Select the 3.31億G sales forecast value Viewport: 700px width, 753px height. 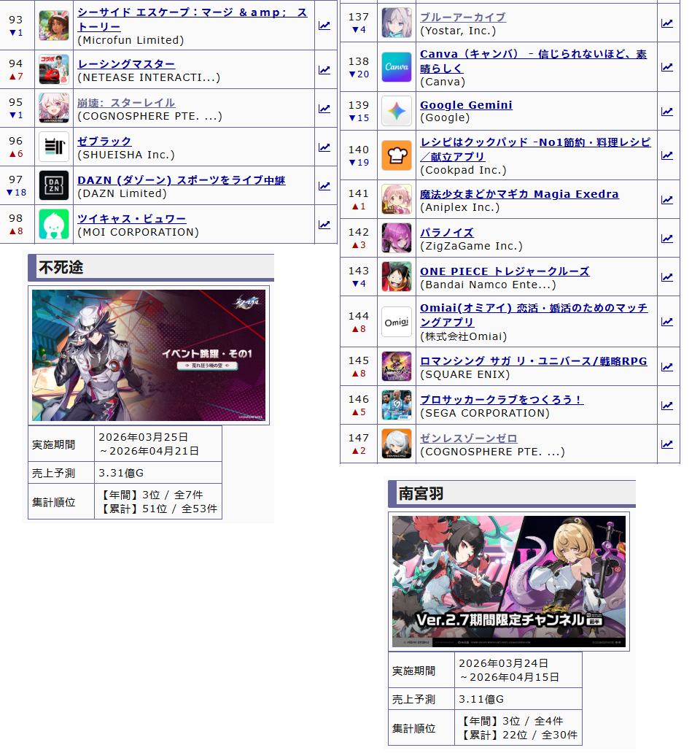121,473
